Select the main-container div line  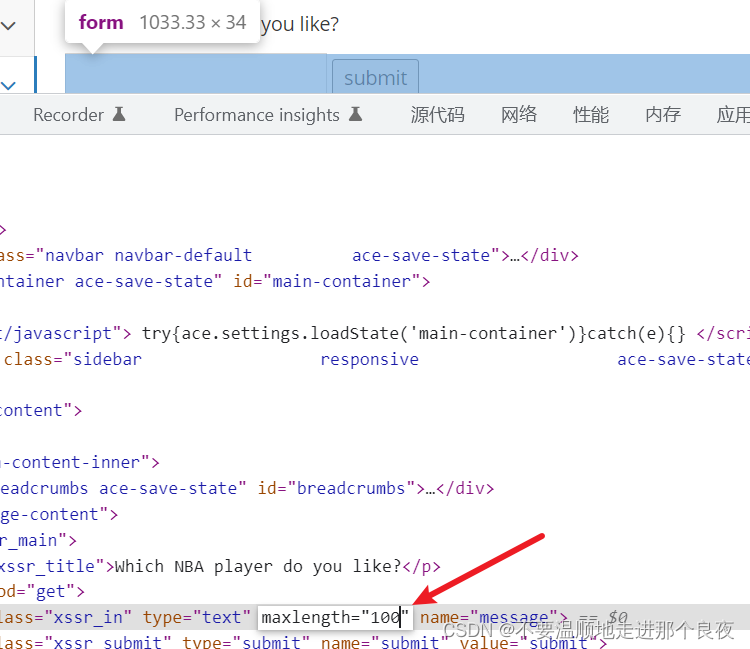coord(215,281)
